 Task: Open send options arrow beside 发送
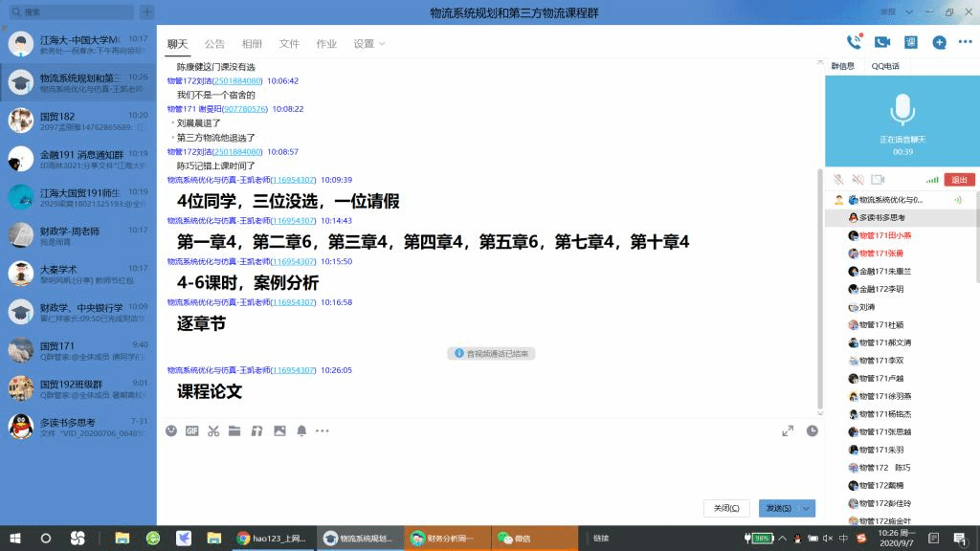(807, 508)
